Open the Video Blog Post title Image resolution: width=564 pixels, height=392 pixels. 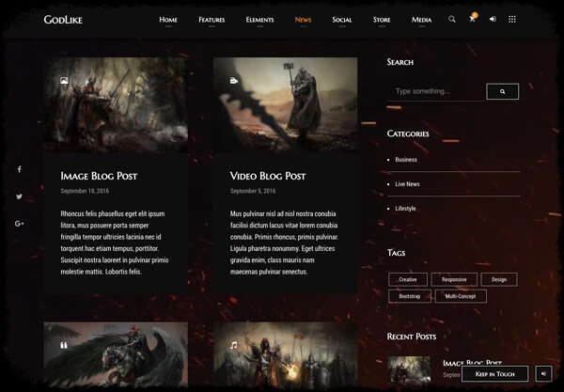268,176
